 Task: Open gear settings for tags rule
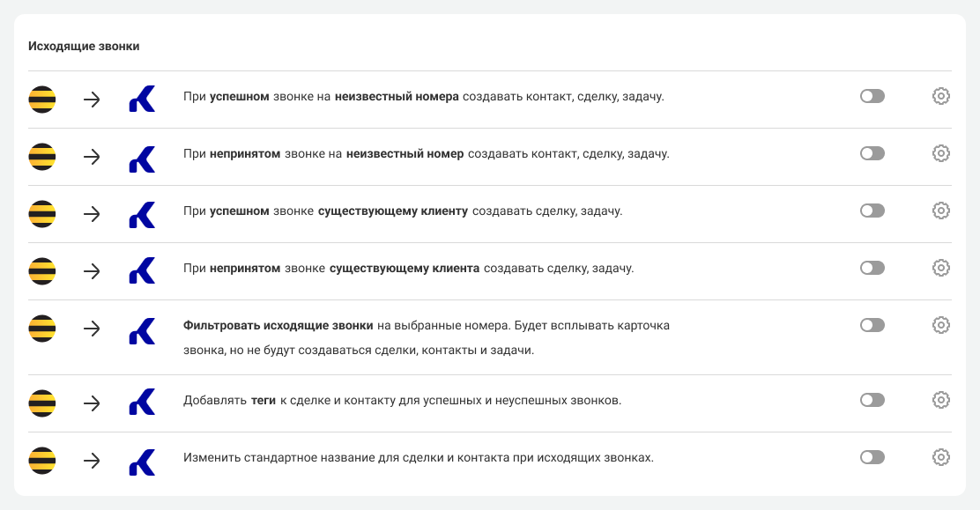(940, 400)
